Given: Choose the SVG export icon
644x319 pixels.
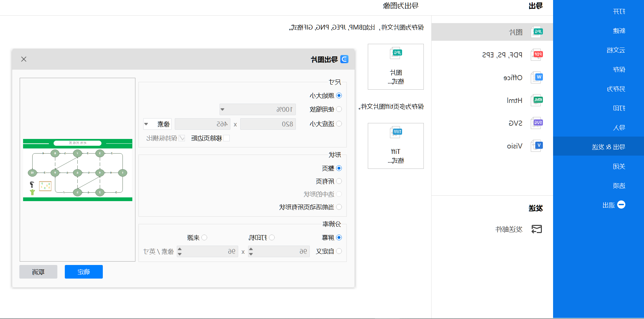Looking at the screenshot, I should tap(537, 123).
